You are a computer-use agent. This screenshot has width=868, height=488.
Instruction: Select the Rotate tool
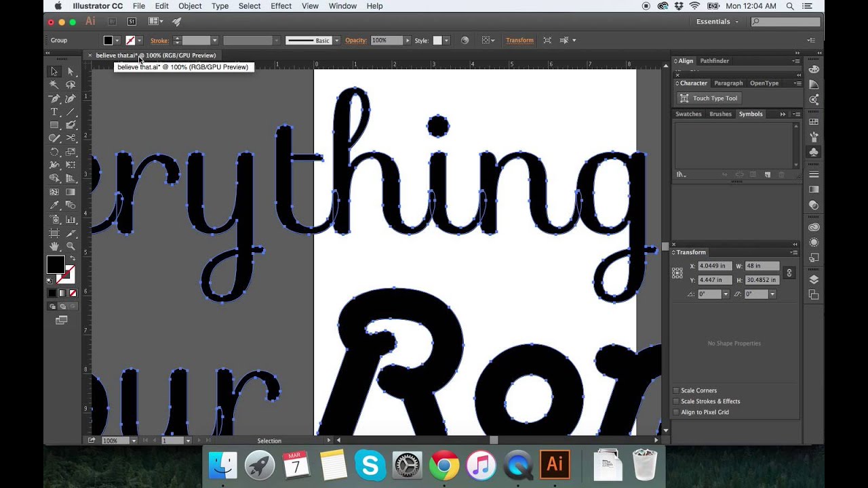pyautogui.click(x=54, y=152)
